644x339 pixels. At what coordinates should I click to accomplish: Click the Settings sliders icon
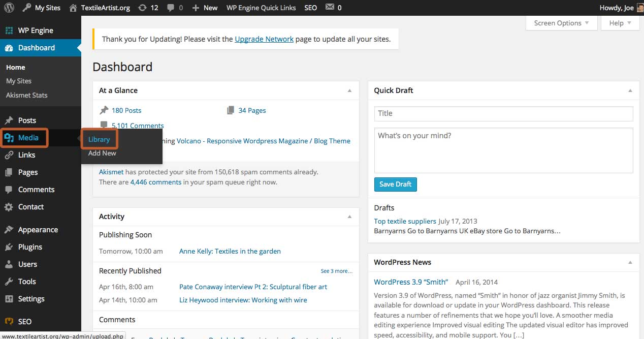pyautogui.click(x=9, y=299)
